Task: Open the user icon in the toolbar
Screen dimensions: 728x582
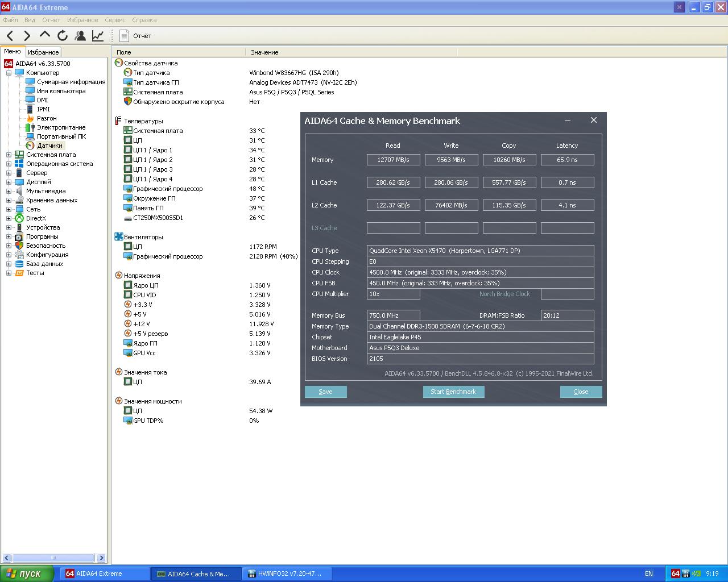Action: [x=80, y=36]
